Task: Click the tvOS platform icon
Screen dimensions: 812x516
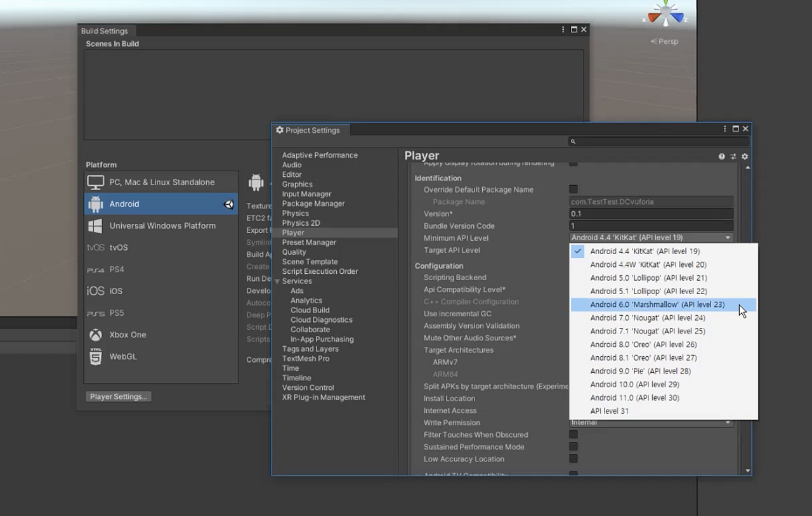Action: [x=96, y=248]
